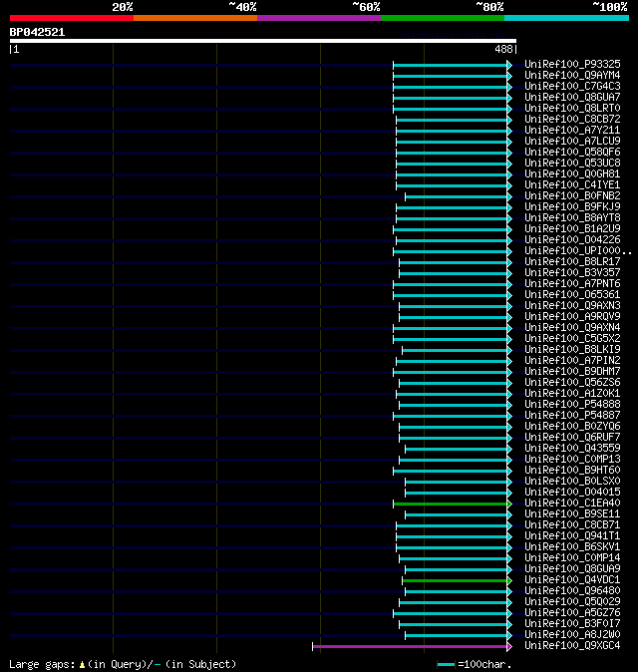Click the green ~80% legend segment
The width and height of the screenshot is (638, 672).
443,18
